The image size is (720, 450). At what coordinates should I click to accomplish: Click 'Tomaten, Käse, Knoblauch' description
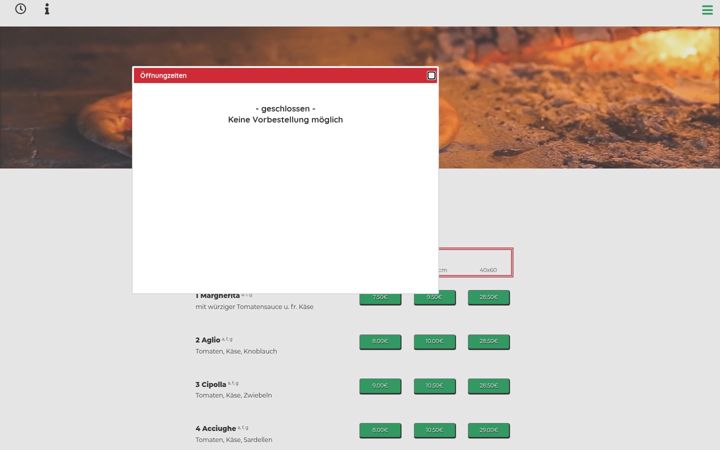click(236, 351)
